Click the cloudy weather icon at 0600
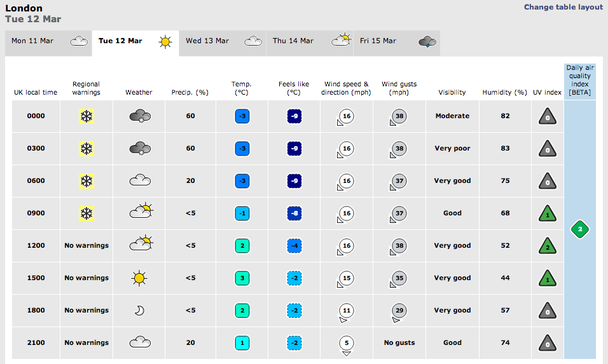608x364 pixels. [x=140, y=180]
